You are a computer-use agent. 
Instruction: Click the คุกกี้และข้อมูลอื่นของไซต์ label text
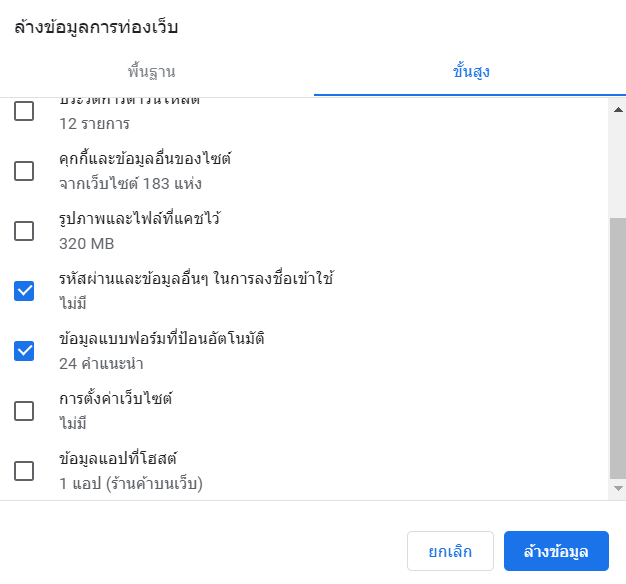click(145, 158)
